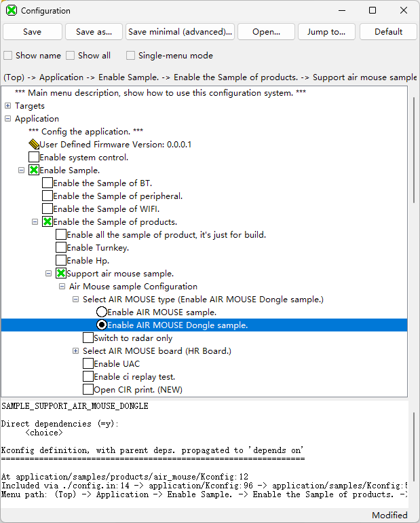
Task: Expand the Targets tree node
Action: [x=8, y=106]
